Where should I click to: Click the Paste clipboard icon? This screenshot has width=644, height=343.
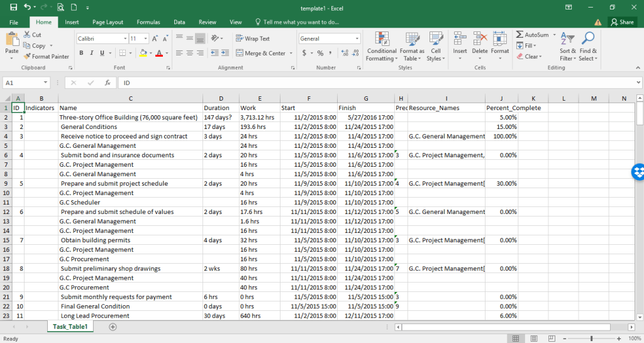pyautogui.click(x=11, y=39)
